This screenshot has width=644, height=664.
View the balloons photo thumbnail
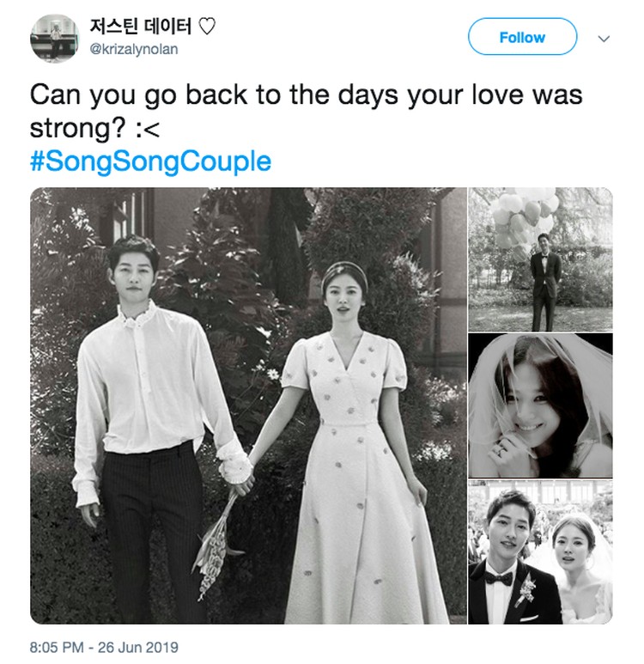click(x=540, y=259)
